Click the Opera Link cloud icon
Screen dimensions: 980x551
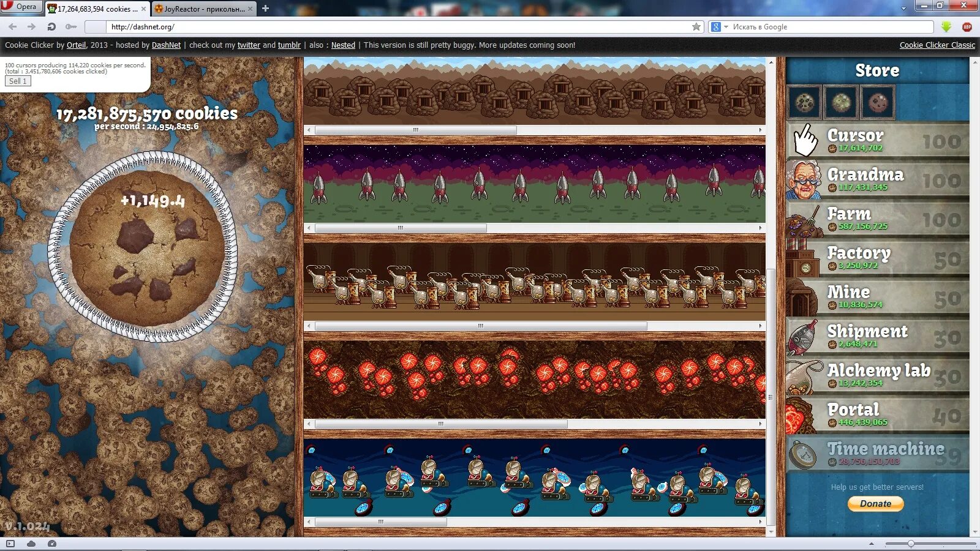click(31, 544)
